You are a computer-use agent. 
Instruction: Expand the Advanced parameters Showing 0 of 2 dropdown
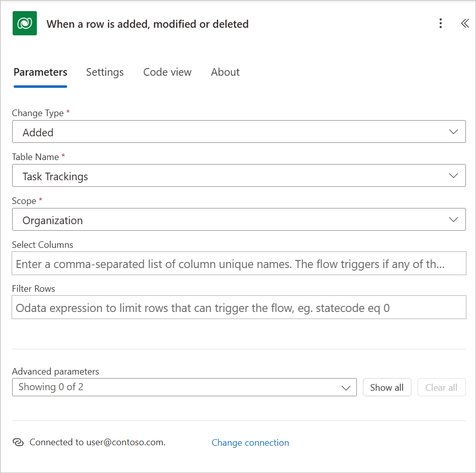184,387
